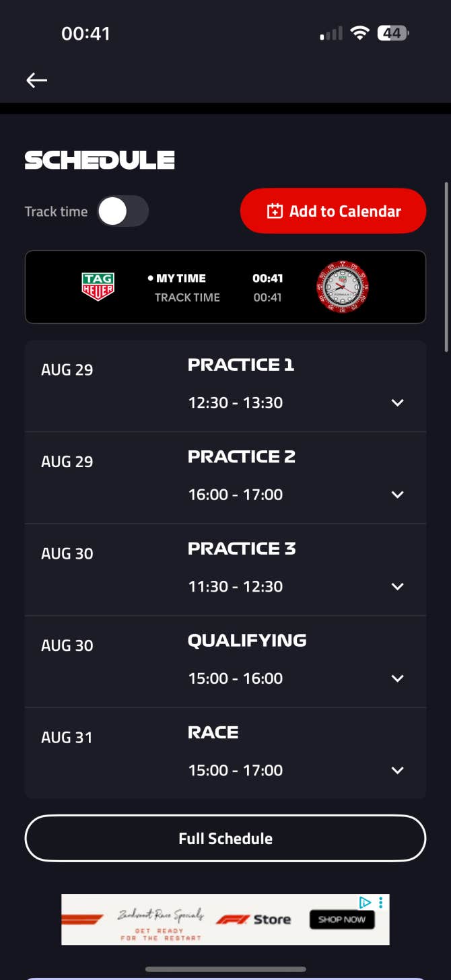Tap the TAG Heuer watch face
Viewport: 451px width, 980px height.
click(343, 287)
